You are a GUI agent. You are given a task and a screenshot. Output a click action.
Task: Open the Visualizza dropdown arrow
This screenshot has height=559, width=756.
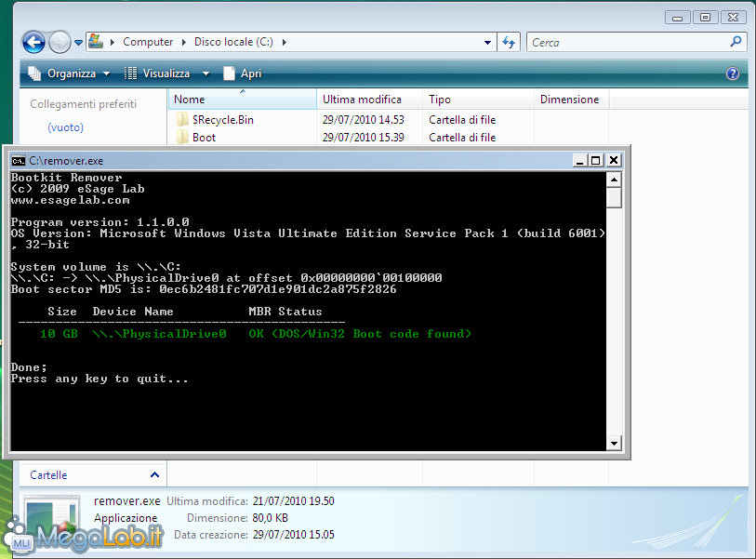click(206, 73)
